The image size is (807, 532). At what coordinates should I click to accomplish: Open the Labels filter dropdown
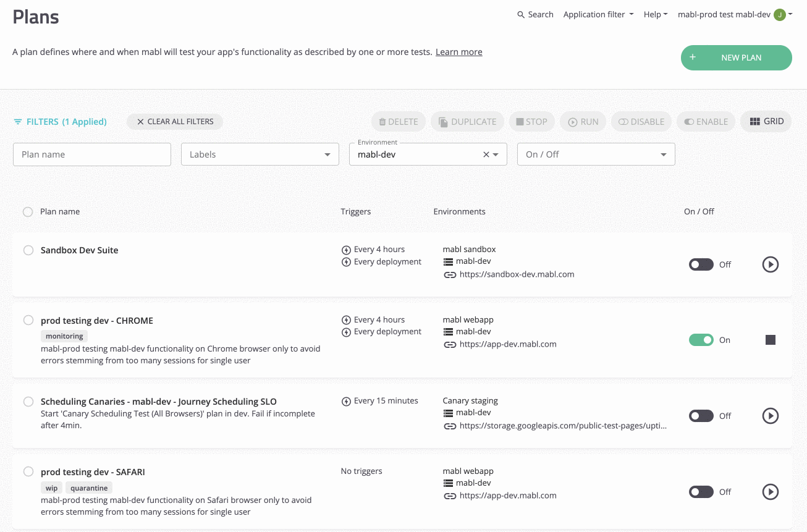pos(260,154)
